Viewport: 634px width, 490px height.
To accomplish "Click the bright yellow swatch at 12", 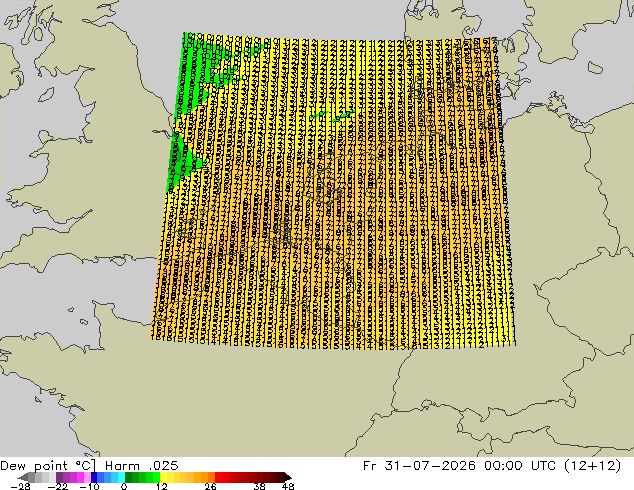I will pos(163,477).
